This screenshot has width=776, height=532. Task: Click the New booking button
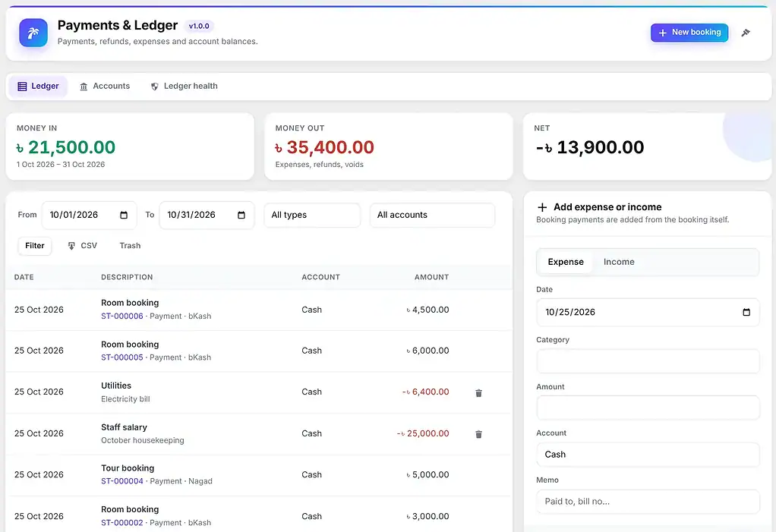pyautogui.click(x=689, y=33)
